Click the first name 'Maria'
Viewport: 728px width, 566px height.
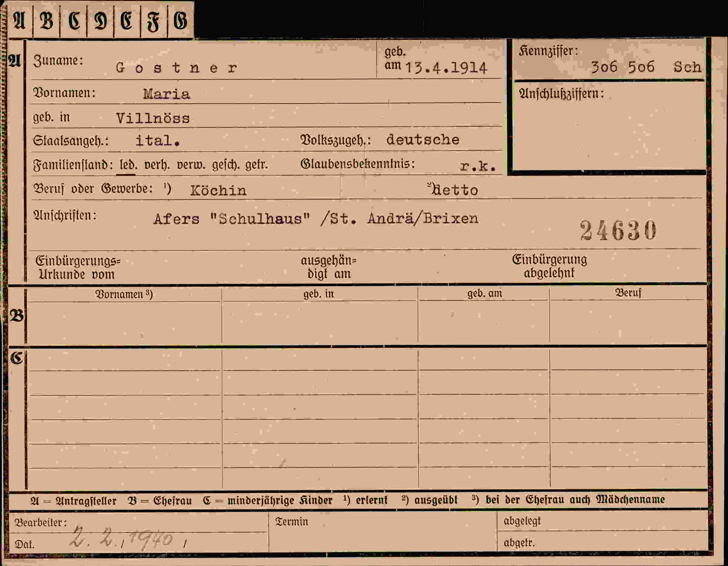tap(167, 94)
